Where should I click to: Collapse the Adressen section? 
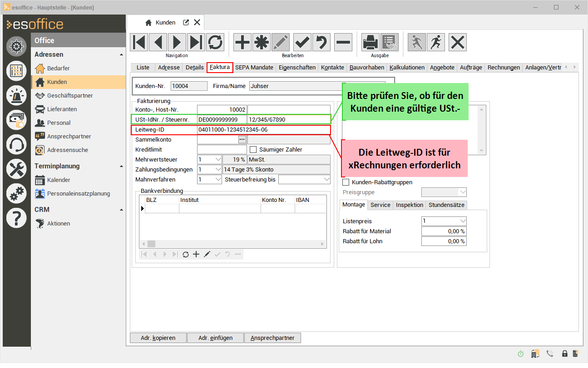pyautogui.click(x=121, y=54)
